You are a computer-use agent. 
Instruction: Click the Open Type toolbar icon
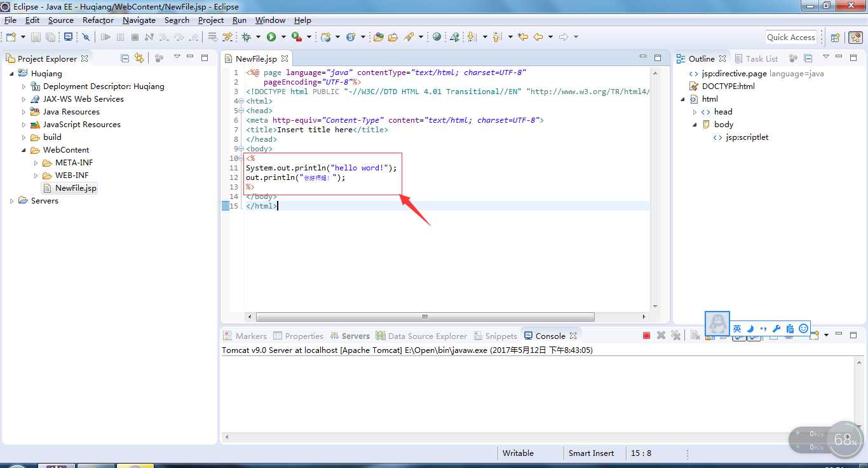[378, 38]
